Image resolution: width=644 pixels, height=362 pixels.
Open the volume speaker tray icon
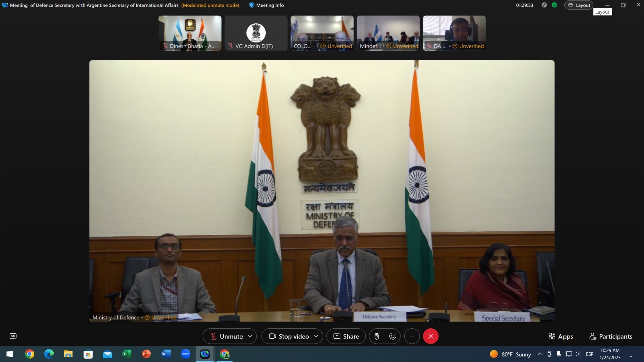click(577, 354)
